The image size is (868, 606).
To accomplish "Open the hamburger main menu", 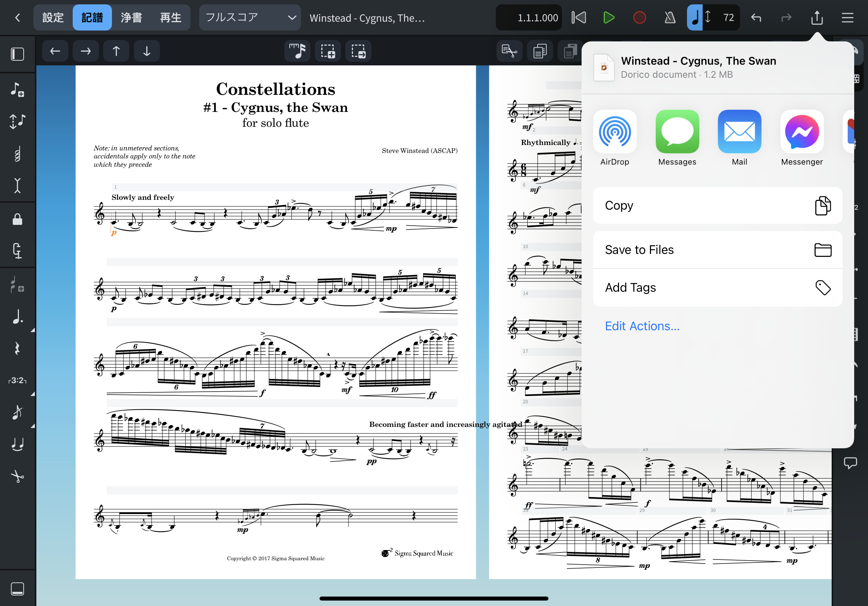I will point(848,18).
